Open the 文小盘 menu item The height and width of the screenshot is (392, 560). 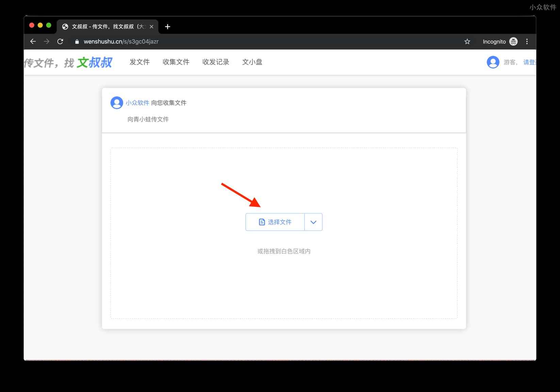click(252, 62)
